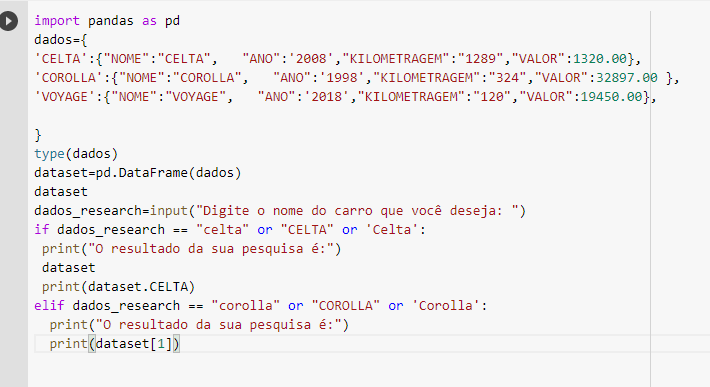
Task: Click the 'COROLLA' dictionary key
Action: pyautogui.click(x=69, y=78)
